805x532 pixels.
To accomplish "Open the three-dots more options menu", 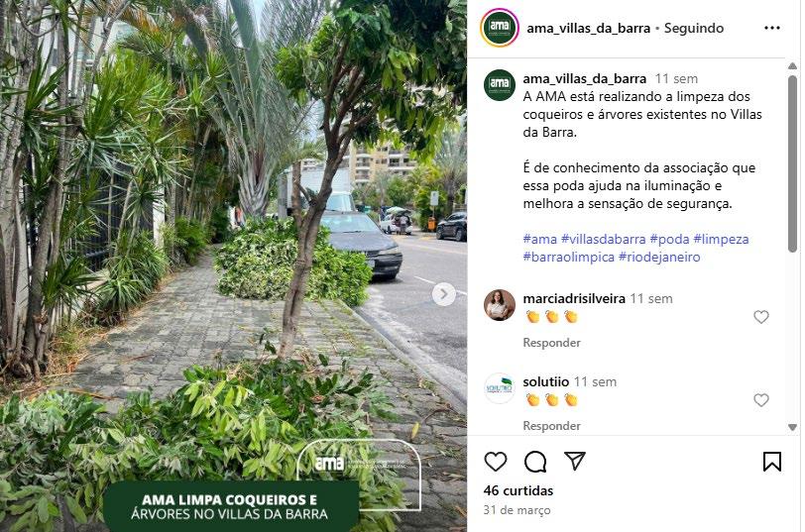I will pos(772,28).
